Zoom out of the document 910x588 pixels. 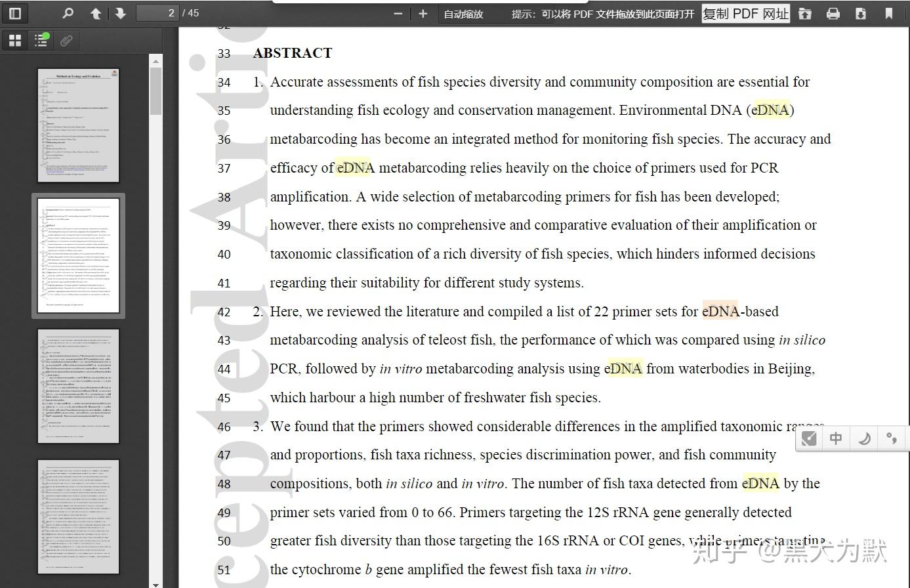click(x=398, y=14)
